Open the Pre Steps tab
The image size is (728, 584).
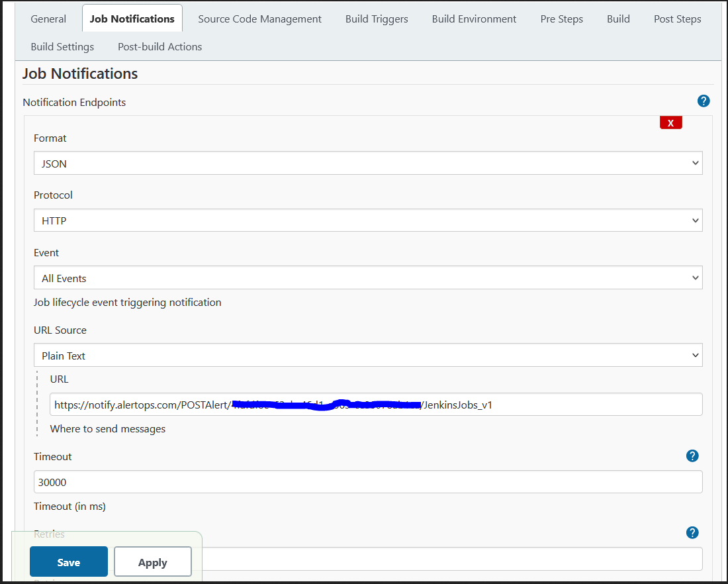[x=561, y=19]
